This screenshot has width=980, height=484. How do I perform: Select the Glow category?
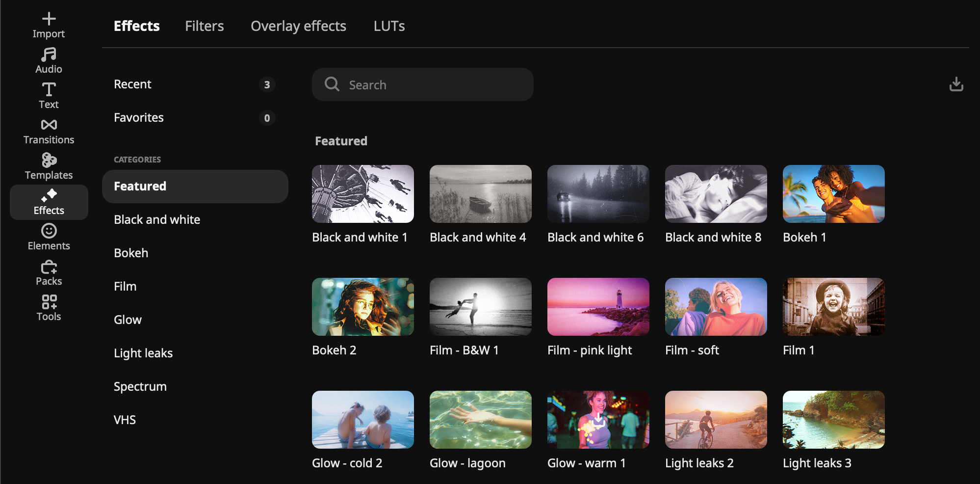pos(195,320)
